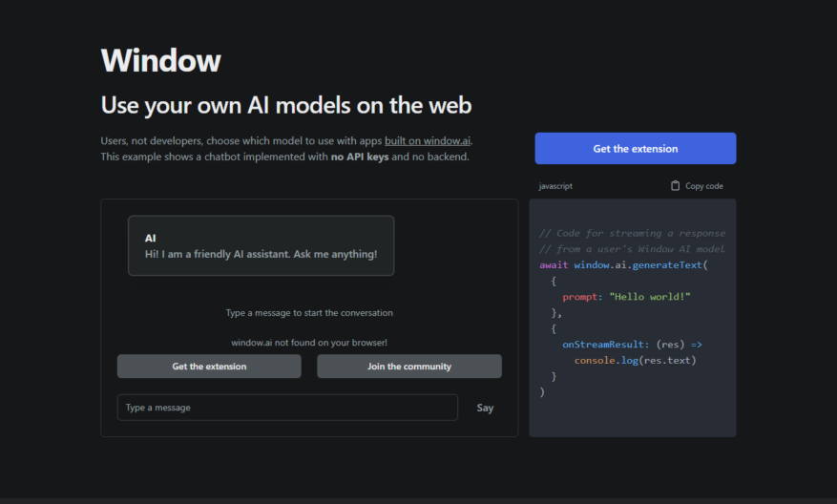Click the Copy code label
The image size is (837, 504).
click(704, 186)
